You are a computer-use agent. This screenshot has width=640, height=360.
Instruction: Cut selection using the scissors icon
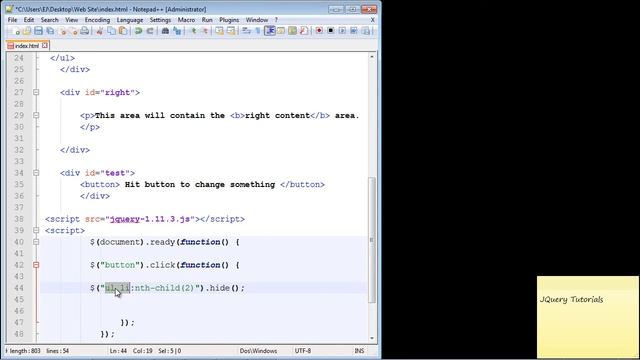pos(99,31)
